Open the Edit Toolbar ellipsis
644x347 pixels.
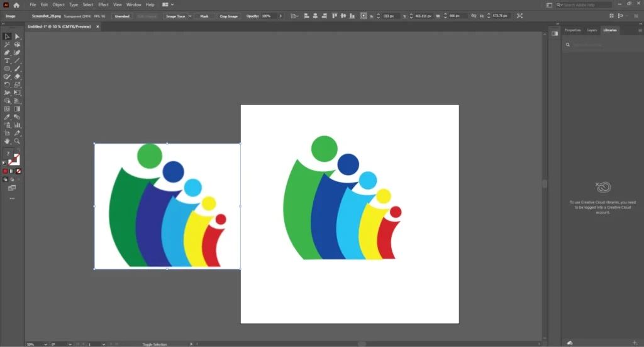tap(12, 198)
